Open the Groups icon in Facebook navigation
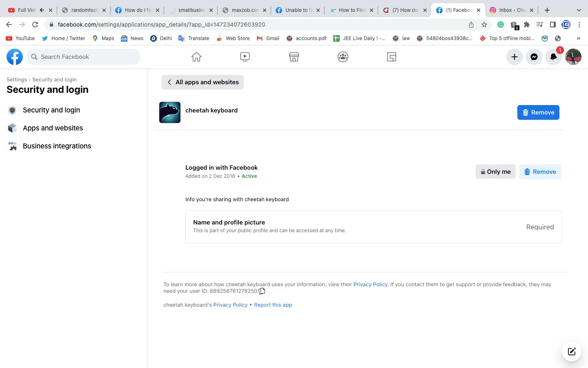The width and height of the screenshot is (588, 368). [343, 57]
